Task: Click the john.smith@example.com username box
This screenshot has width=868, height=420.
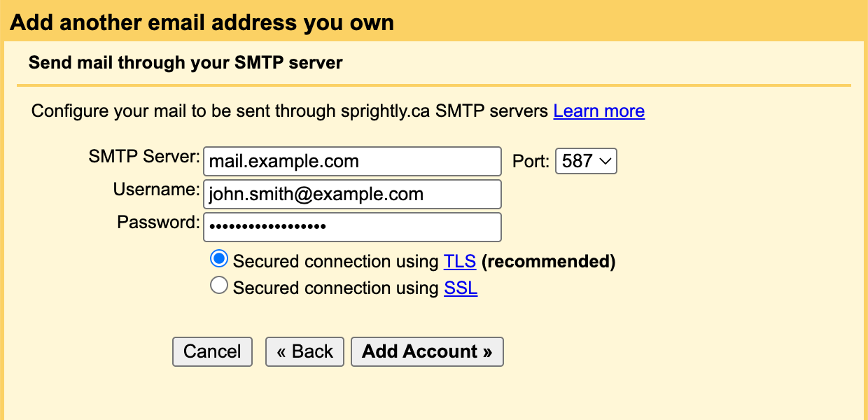Action: pyautogui.click(x=352, y=194)
